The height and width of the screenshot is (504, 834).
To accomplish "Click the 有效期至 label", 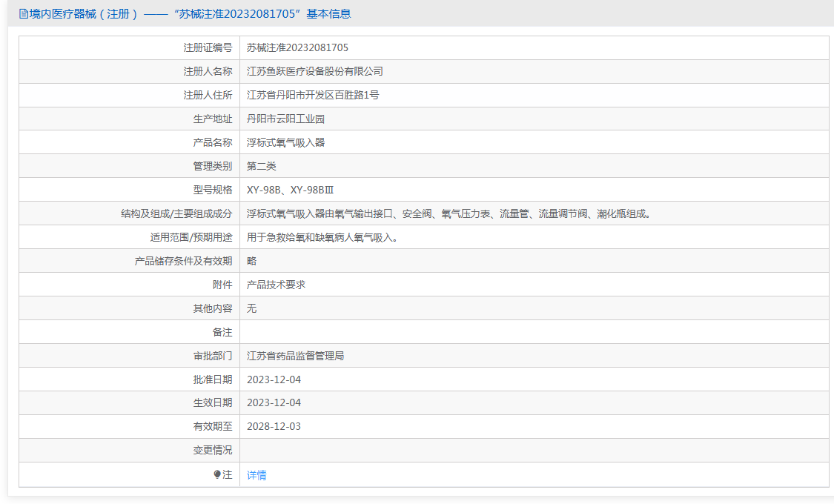I will 213,426.
